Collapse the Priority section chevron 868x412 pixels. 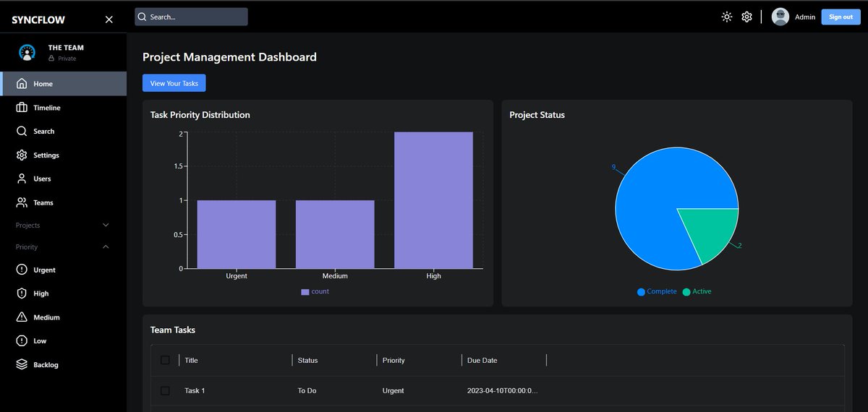click(x=106, y=247)
